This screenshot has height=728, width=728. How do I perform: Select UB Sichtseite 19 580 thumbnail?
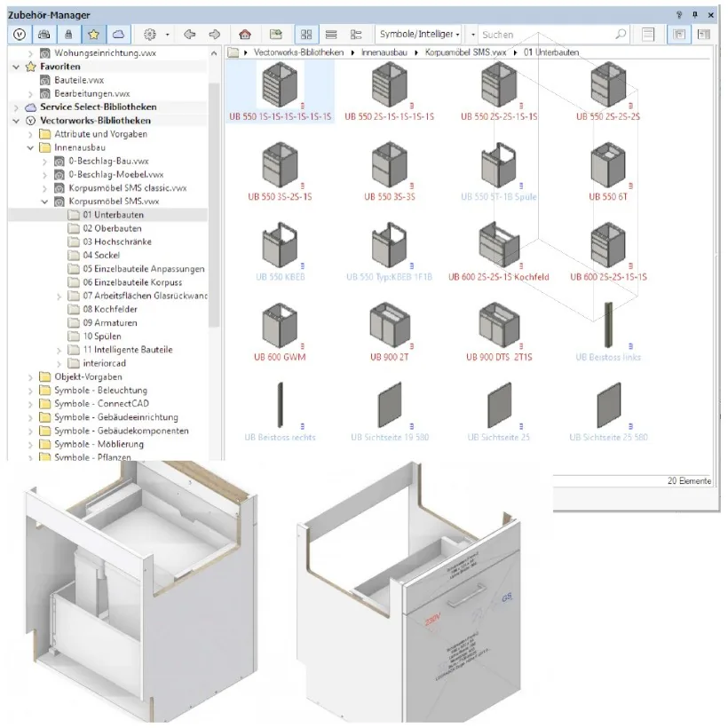tap(390, 412)
